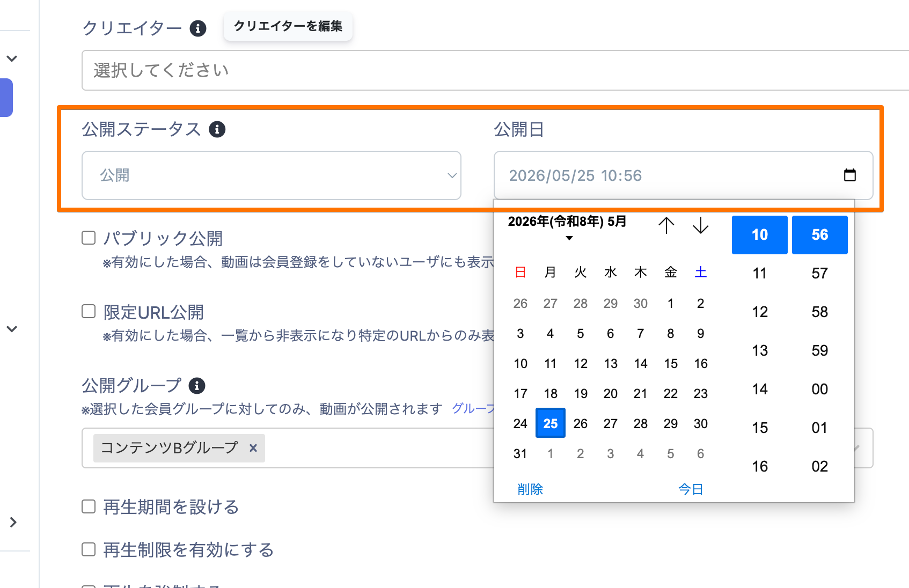
Task: Expand month-year picker triangle under 2026年
Action: [x=569, y=238]
